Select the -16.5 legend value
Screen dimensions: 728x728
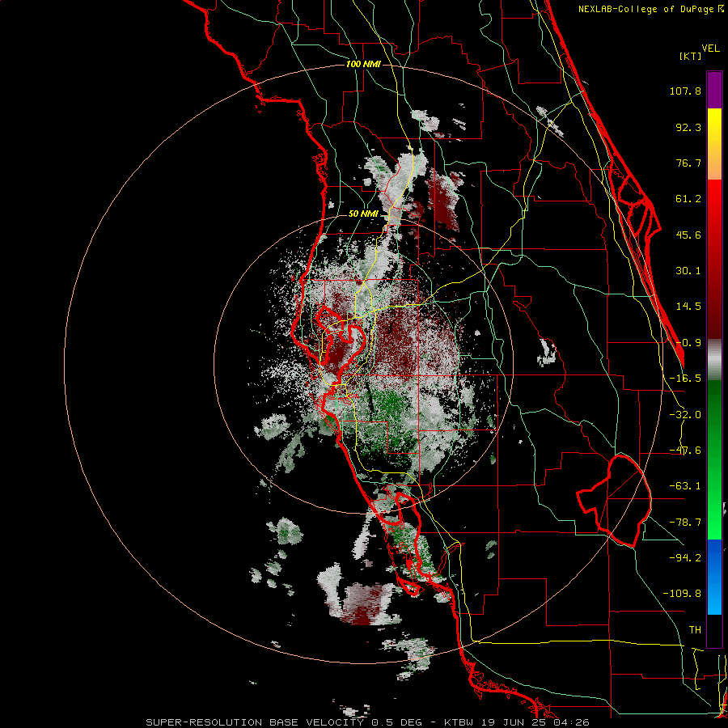[685, 379]
